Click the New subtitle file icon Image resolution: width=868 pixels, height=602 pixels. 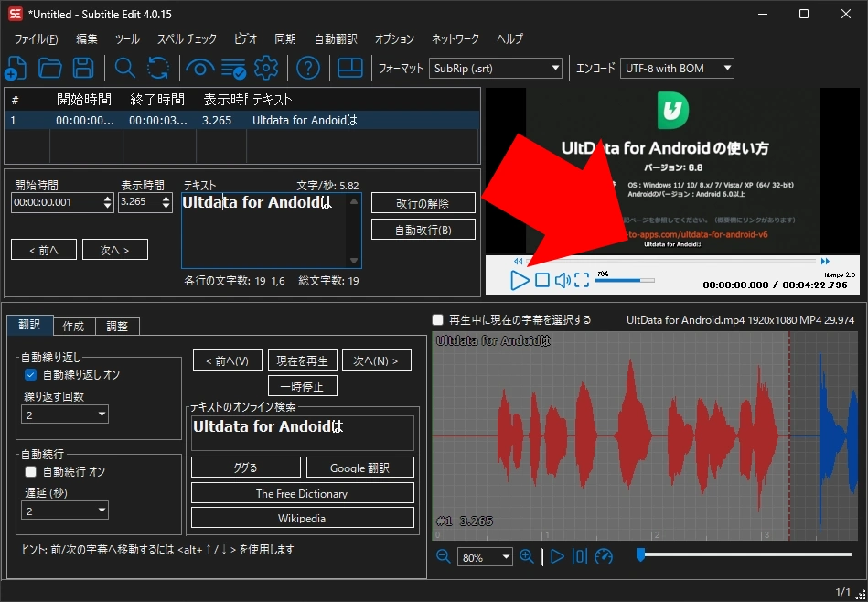point(16,68)
